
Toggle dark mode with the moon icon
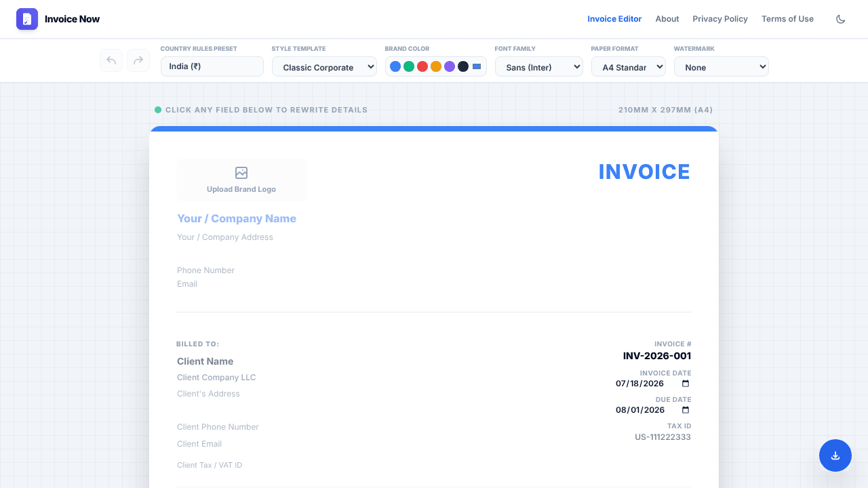[x=841, y=19]
